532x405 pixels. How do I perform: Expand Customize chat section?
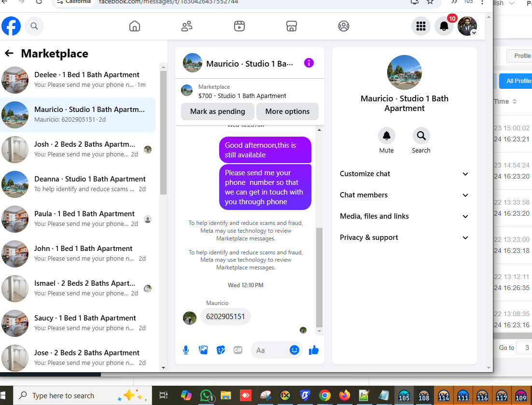tap(404, 174)
